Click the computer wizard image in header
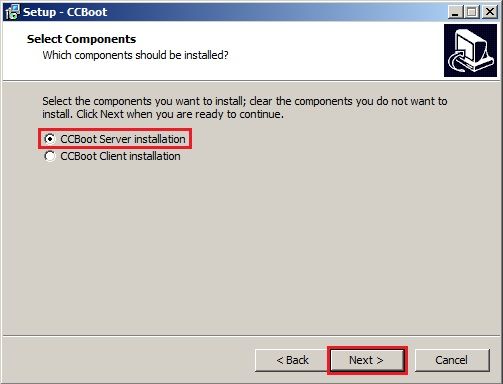The width and height of the screenshot is (503, 384). coord(470,50)
